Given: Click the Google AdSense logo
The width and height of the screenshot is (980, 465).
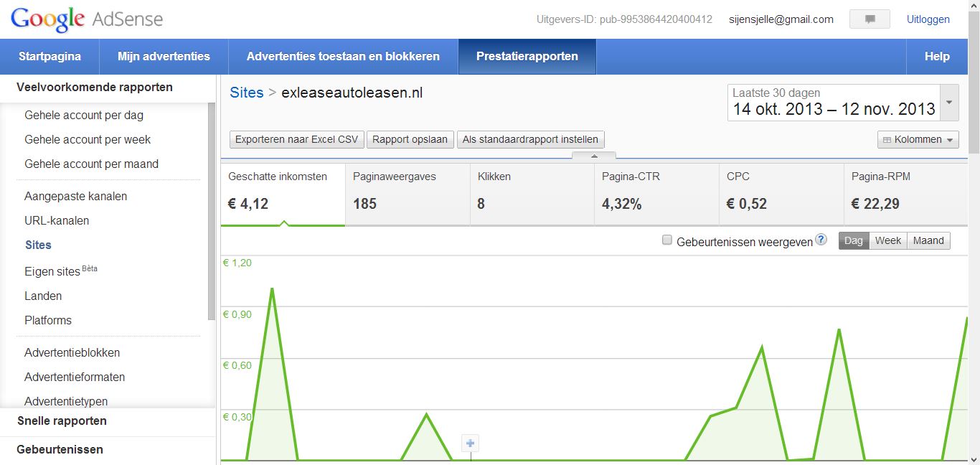Looking at the screenshot, I should pyautogui.click(x=87, y=19).
